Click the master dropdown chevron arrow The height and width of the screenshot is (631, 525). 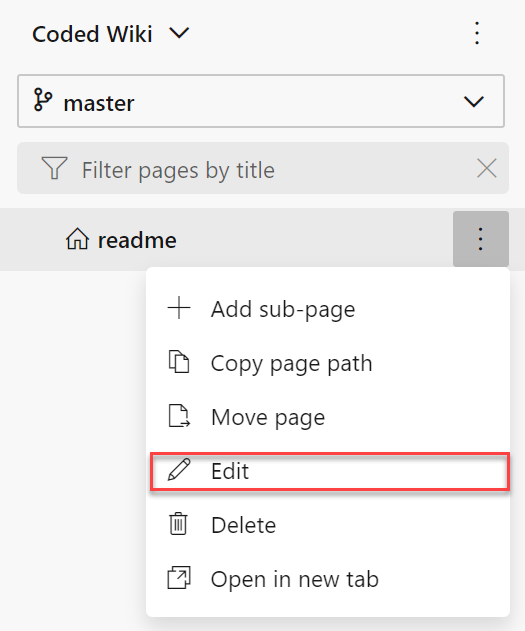pos(474,101)
